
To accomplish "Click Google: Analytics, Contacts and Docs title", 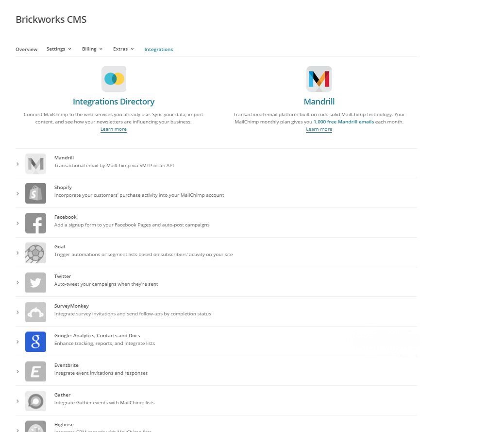I will coord(97,335).
